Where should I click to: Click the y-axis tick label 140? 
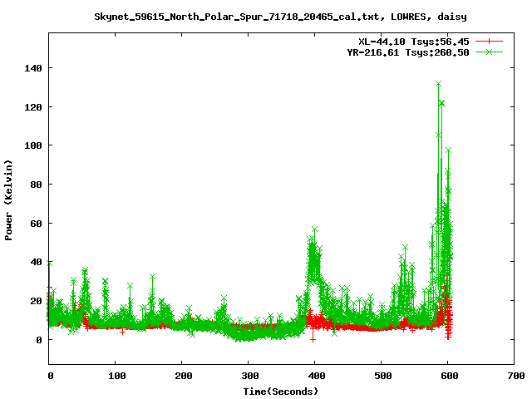(x=33, y=68)
